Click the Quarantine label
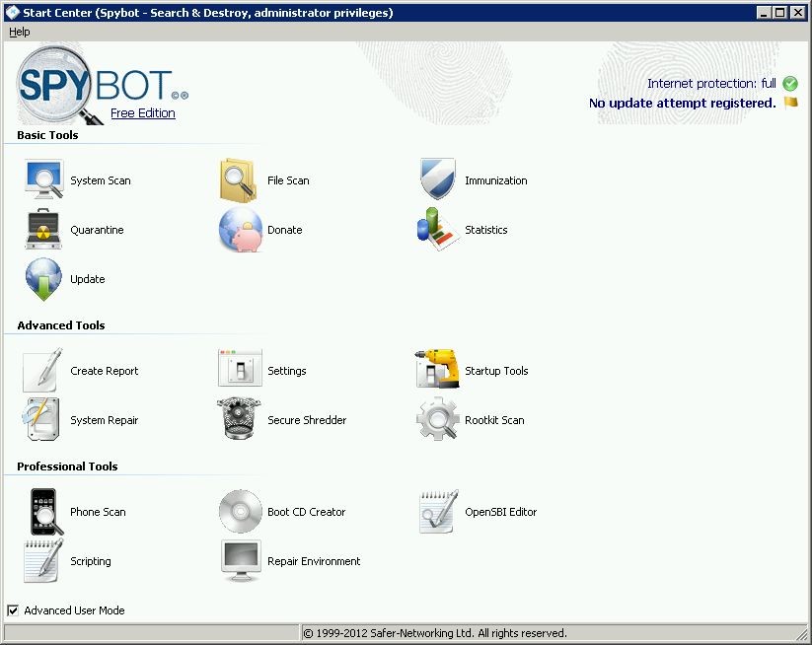This screenshot has height=645, width=812. pyautogui.click(x=97, y=230)
